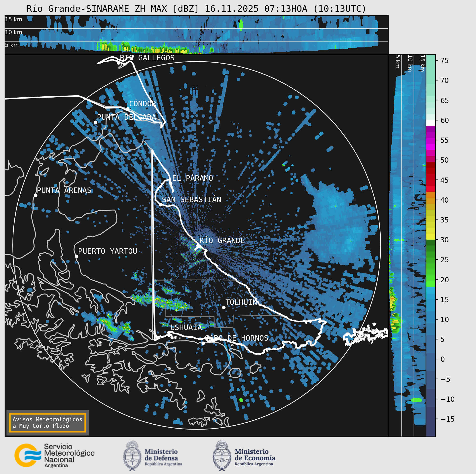
Task: Click the TOLHUIN city label
Action: 241,302
